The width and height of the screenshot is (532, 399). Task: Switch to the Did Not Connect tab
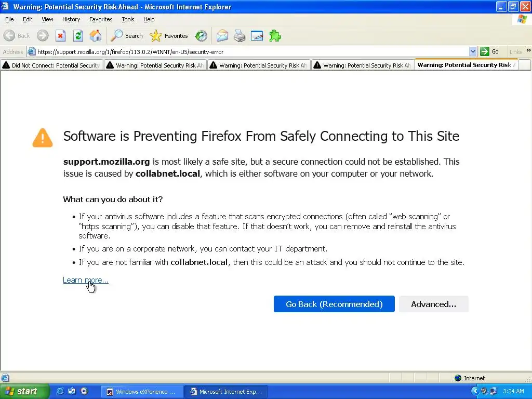pos(51,65)
